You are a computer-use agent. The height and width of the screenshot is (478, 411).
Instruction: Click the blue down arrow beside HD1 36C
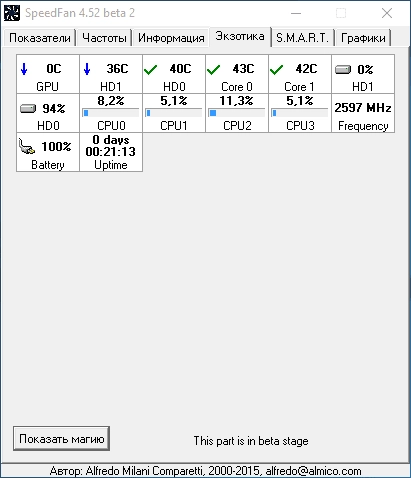click(87, 69)
